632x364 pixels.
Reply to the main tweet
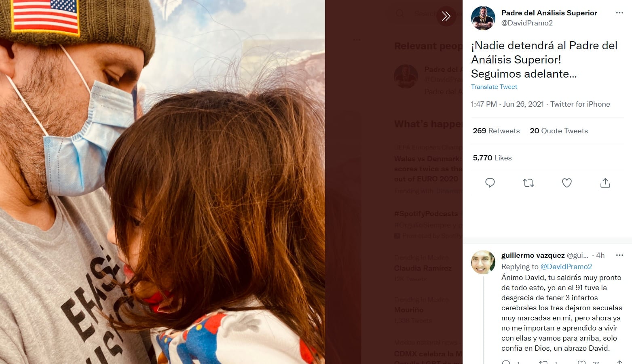point(490,183)
